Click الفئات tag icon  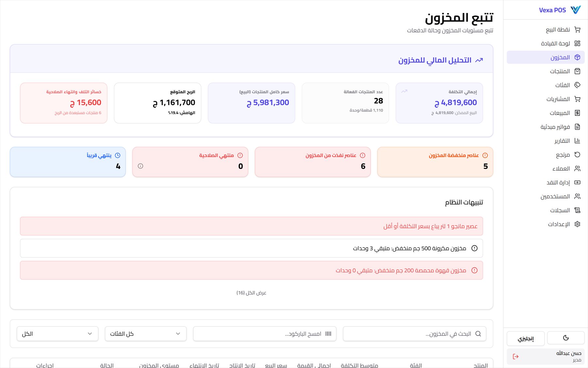[577, 85]
